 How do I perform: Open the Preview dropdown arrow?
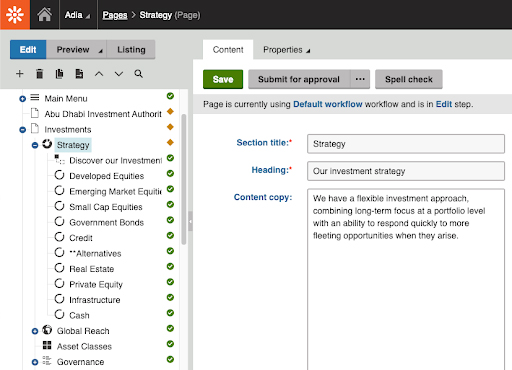(x=100, y=51)
